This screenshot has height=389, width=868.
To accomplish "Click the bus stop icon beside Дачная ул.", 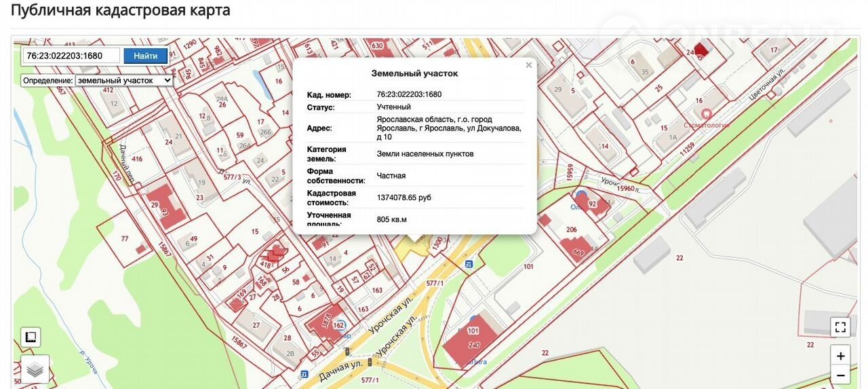I will coord(304,374).
